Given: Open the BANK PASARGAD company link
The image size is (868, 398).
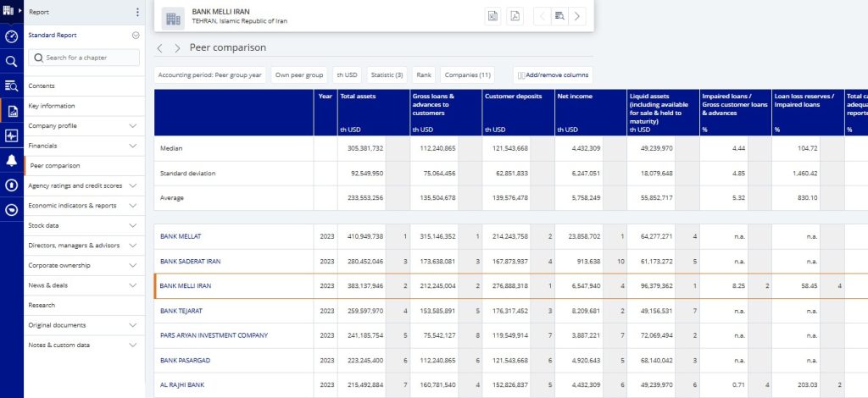Looking at the screenshot, I should coord(185,360).
